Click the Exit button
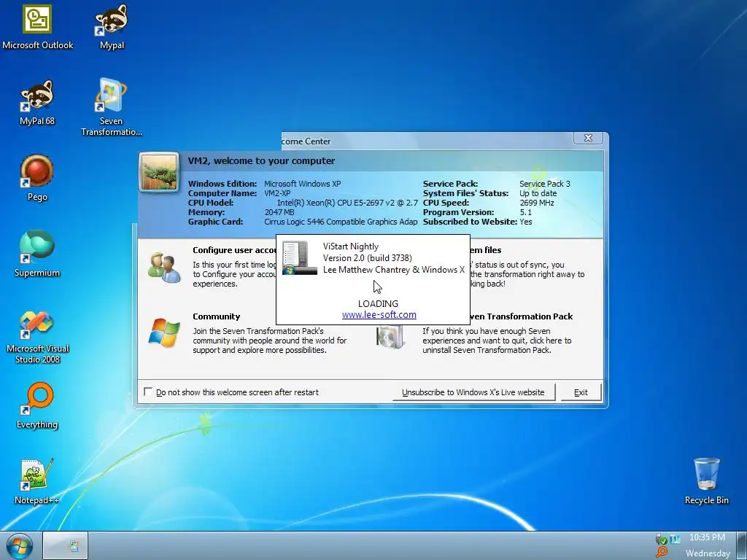 pyautogui.click(x=581, y=392)
